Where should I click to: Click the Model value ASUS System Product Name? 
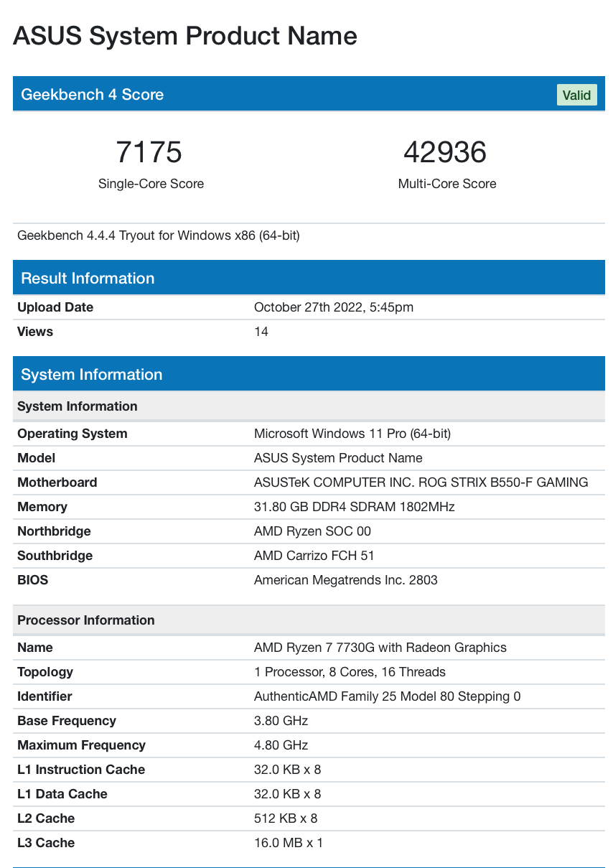(x=338, y=458)
